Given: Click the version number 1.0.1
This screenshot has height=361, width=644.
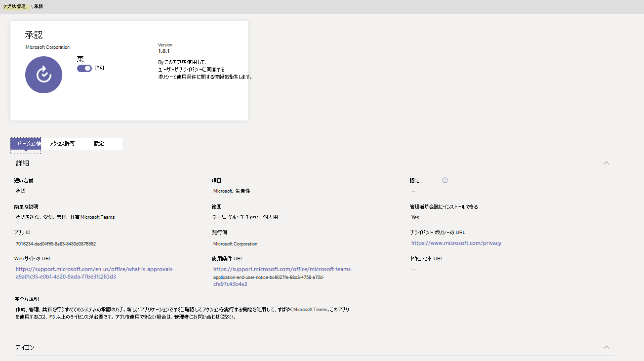Looking at the screenshot, I should 164,51.
